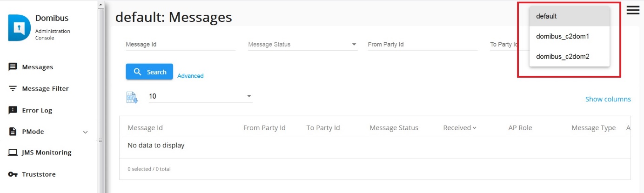Click the PMode document icon
644x193 pixels.
(13, 132)
